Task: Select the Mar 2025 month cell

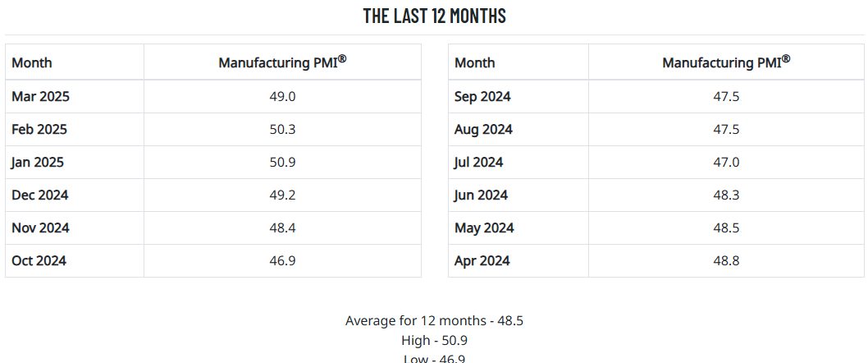Action: 40,97
